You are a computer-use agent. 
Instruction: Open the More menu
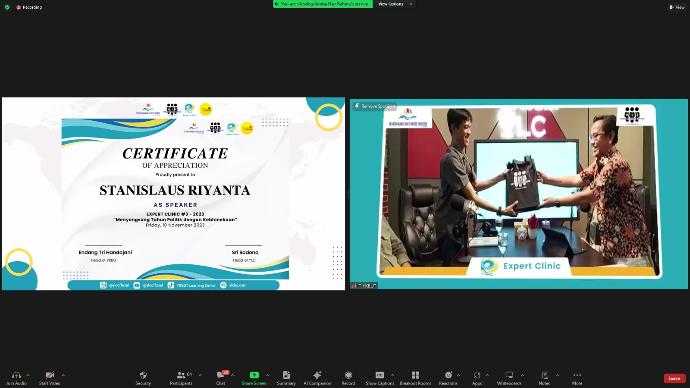(x=577, y=377)
